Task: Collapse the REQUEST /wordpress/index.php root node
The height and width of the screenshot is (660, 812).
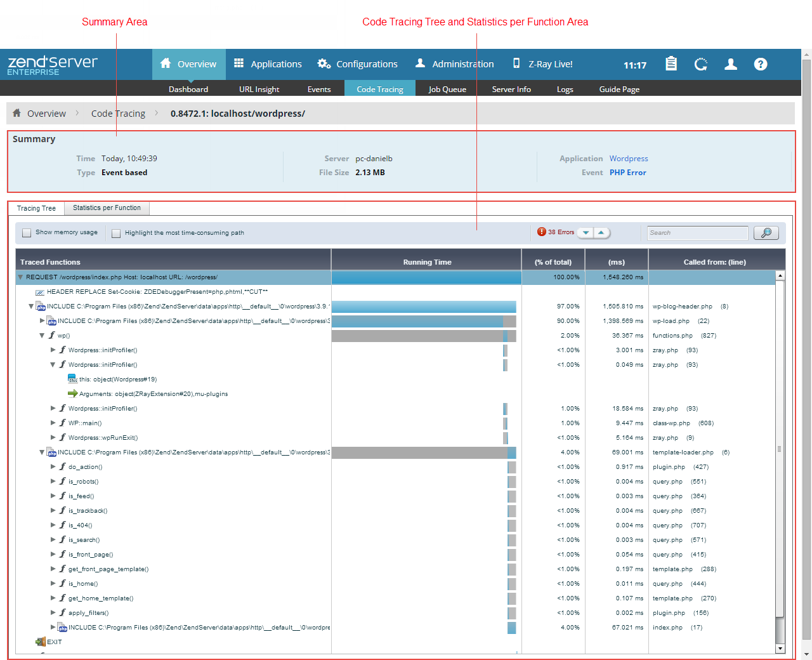Action: [20, 277]
